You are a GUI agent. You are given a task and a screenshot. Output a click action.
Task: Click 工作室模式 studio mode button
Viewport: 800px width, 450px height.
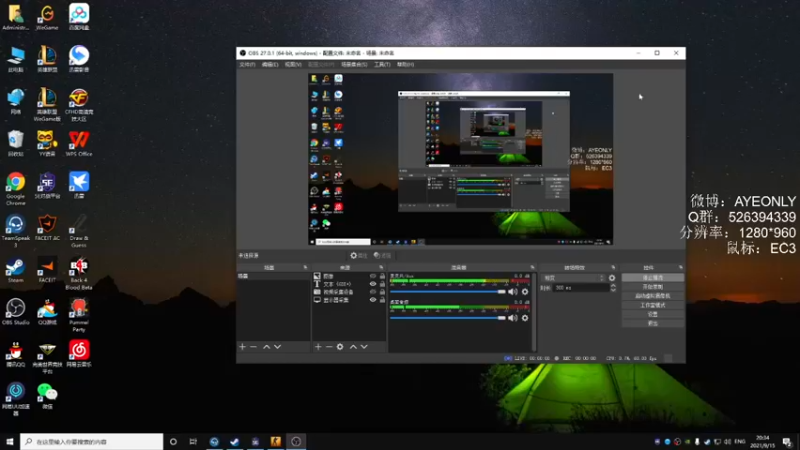coord(653,305)
